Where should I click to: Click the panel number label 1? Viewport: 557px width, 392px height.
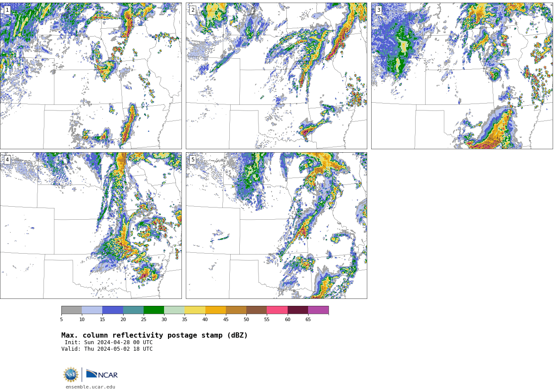coord(7,10)
